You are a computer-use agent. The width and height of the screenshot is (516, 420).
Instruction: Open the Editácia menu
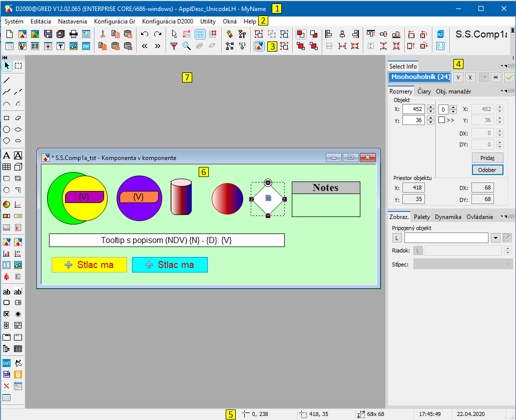coord(40,21)
